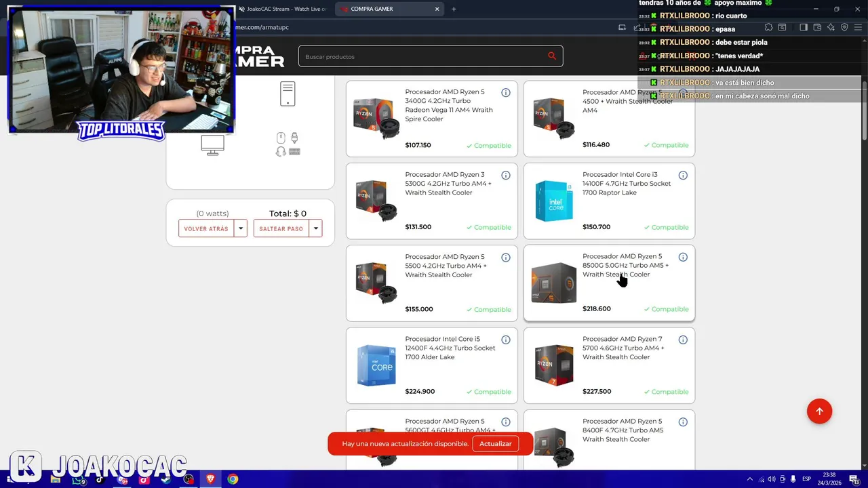Click the search magnifier icon in product search bar
868x488 pixels.
pyautogui.click(x=552, y=56)
